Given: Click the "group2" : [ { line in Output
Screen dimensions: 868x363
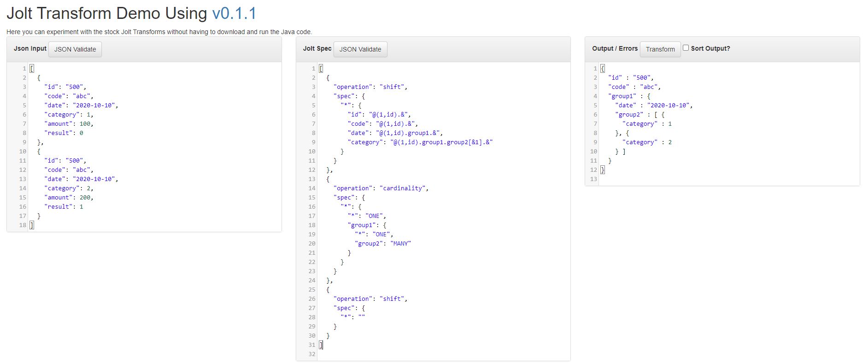Looking at the screenshot, I should pos(640,115).
